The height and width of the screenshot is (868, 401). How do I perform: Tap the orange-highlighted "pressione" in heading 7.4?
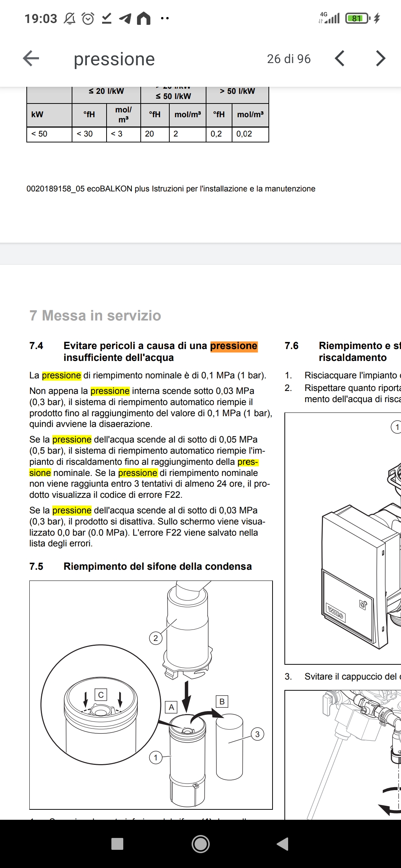pos(234,346)
